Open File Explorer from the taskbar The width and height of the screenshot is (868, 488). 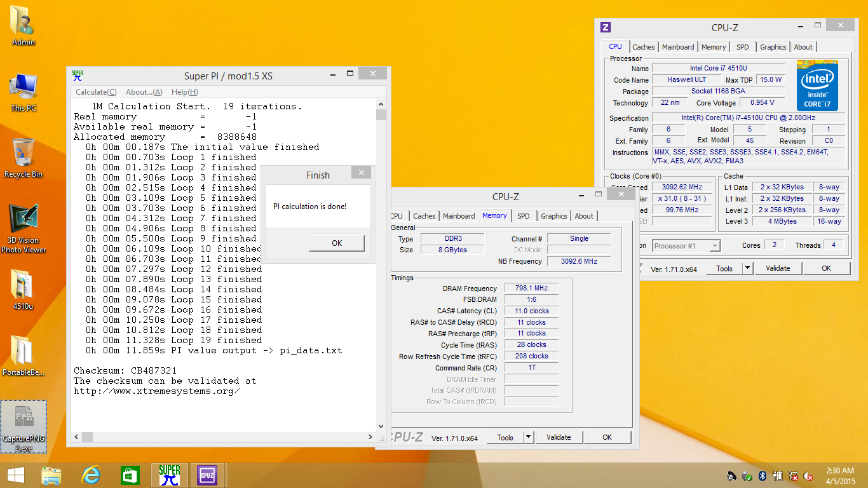pyautogui.click(x=51, y=475)
